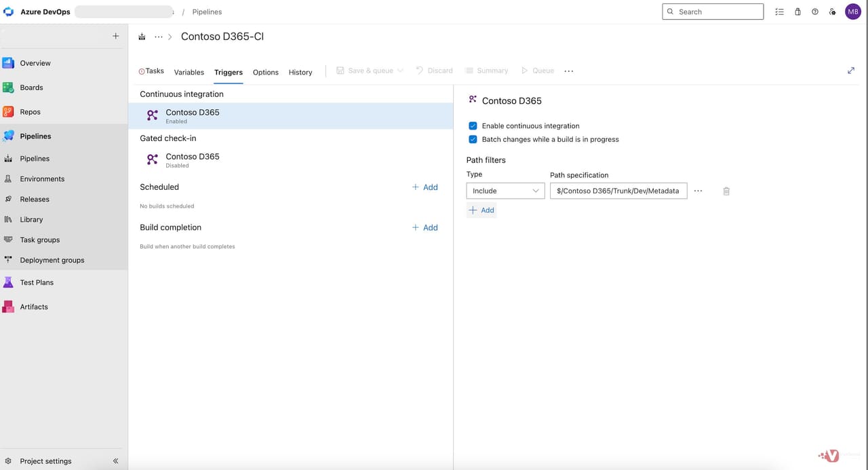Click 'Build when another build completes' text
The height and width of the screenshot is (470, 868).
coord(187,247)
